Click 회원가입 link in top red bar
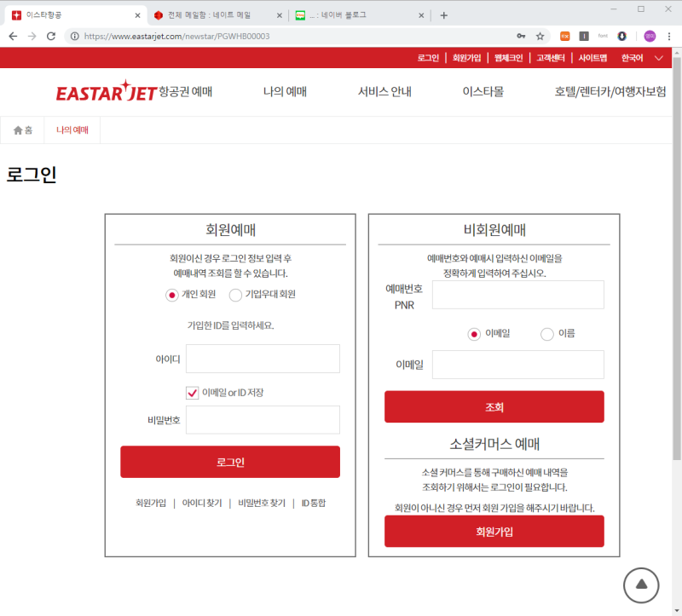 click(466, 58)
